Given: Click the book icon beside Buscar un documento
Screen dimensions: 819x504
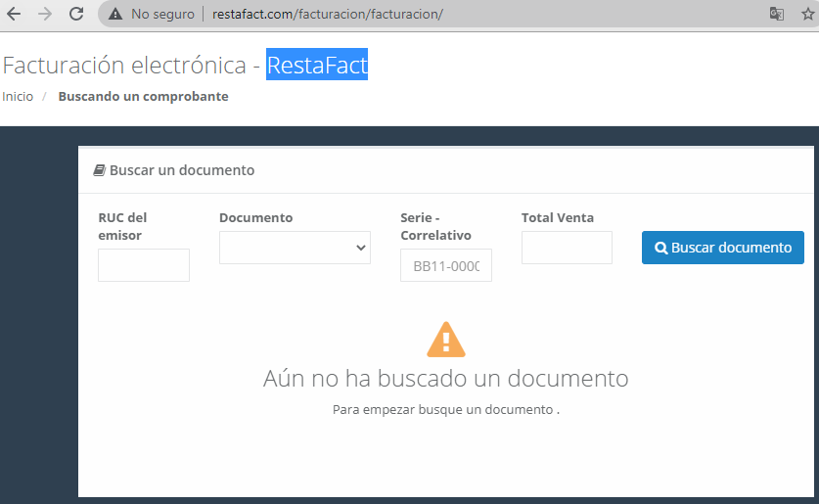Looking at the screenshot, I should pyautogui.click(x=99, y=170).
